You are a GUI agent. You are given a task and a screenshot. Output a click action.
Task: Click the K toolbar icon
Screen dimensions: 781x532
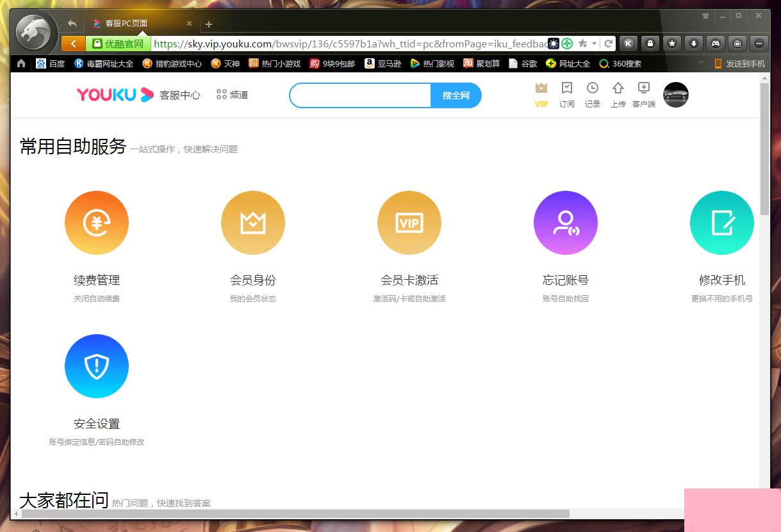(x=629, y=44)
